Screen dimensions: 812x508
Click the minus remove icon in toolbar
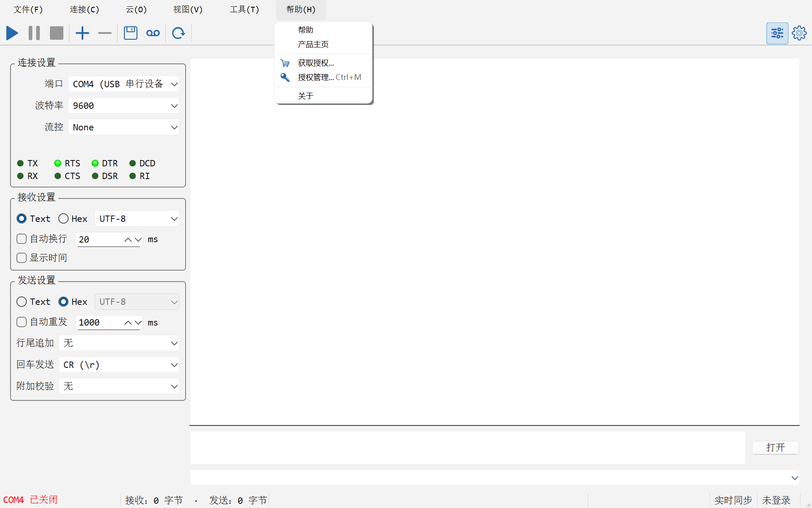tap(104, 33)
